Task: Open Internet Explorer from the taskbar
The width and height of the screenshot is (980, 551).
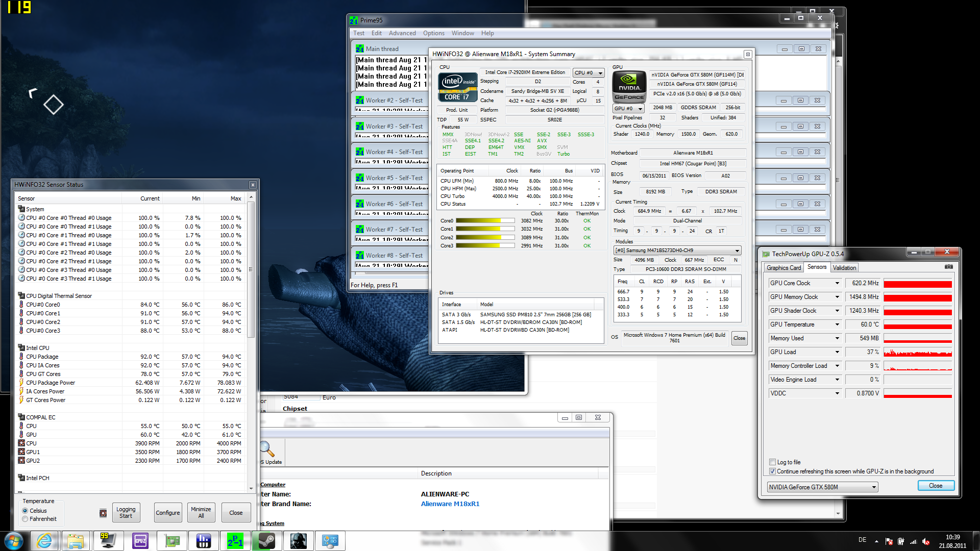Action: tap(45, 541)
